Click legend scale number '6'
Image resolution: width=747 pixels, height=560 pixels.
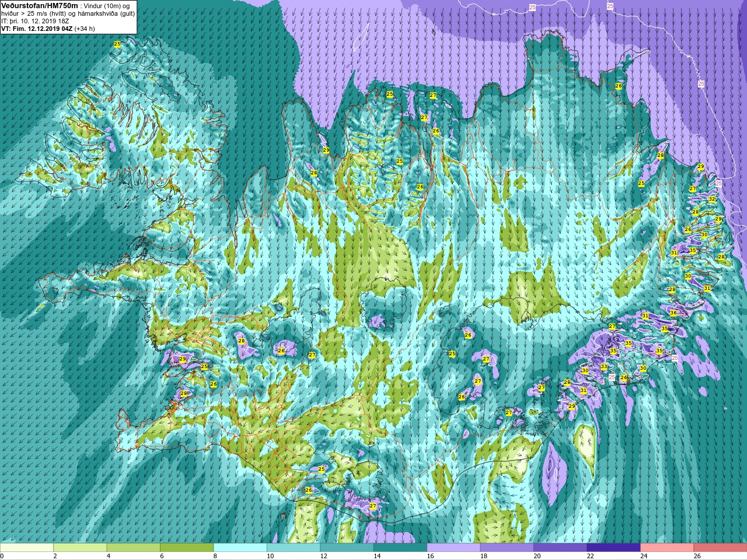[161, 556]
